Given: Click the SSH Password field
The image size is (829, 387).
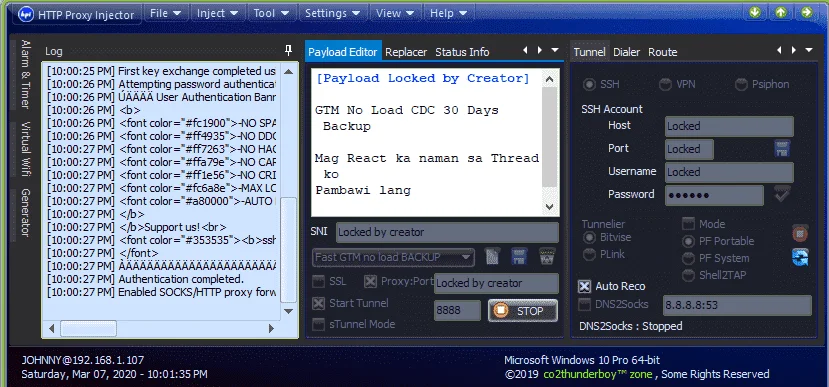Looking at the screenshot, I should click(714, 195).
